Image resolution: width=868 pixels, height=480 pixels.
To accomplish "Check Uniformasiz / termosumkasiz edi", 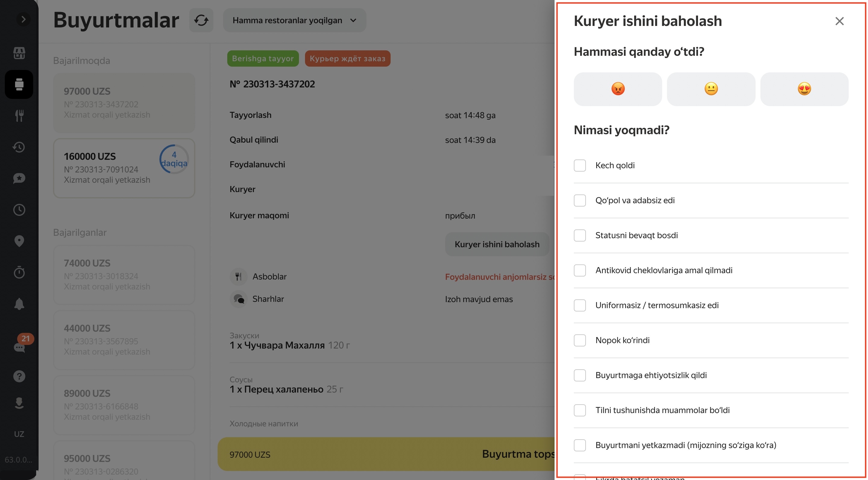I will coord(580,305).
